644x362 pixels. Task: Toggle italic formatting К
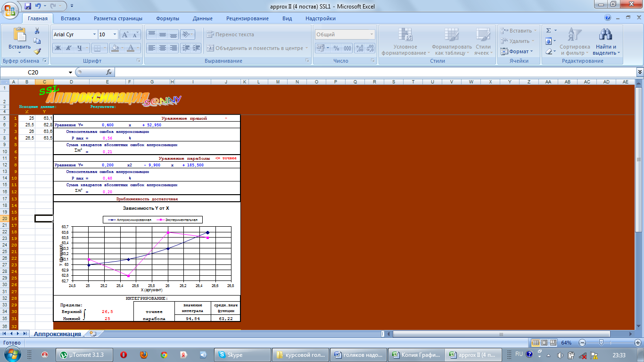(69, 48)
